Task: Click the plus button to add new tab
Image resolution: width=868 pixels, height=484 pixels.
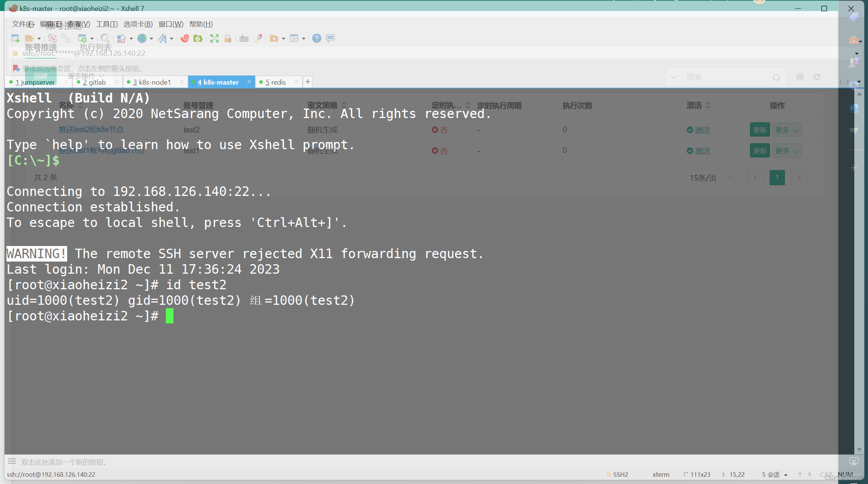Action: [308, 82]
